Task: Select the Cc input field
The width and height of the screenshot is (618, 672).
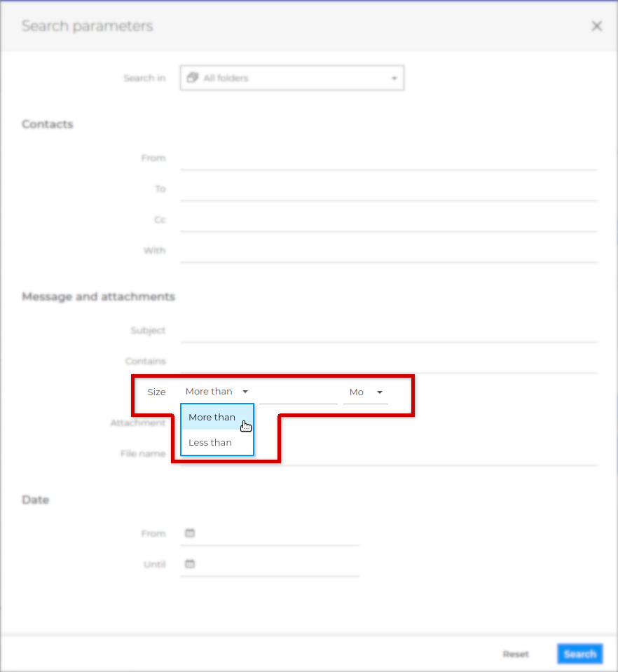Action: coord(388,221)
